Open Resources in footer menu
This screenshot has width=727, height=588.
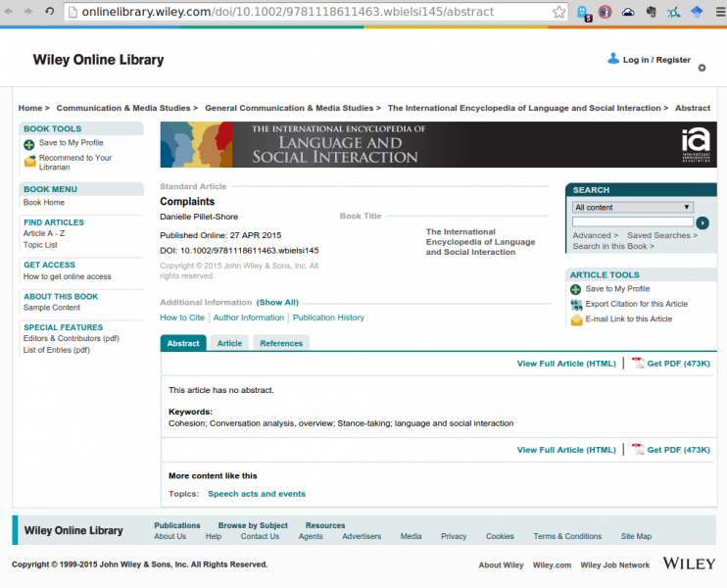coord(325,525)
